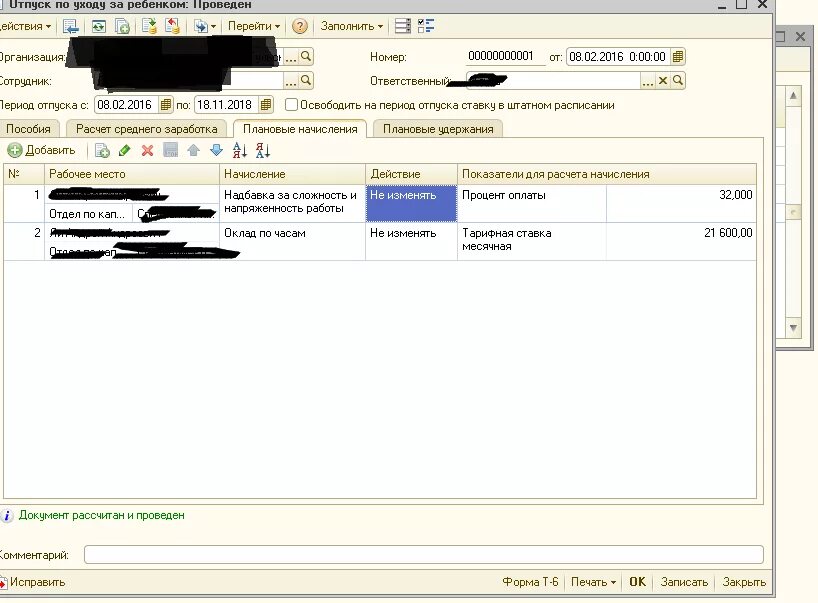Click the Записать button
818x603 pixels.
684,582
